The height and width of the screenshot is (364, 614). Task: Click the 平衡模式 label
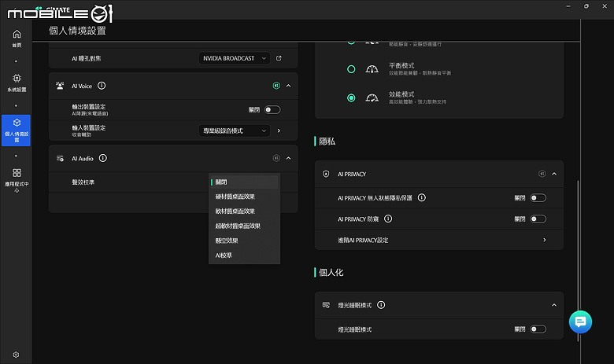[x=401, y=65]
